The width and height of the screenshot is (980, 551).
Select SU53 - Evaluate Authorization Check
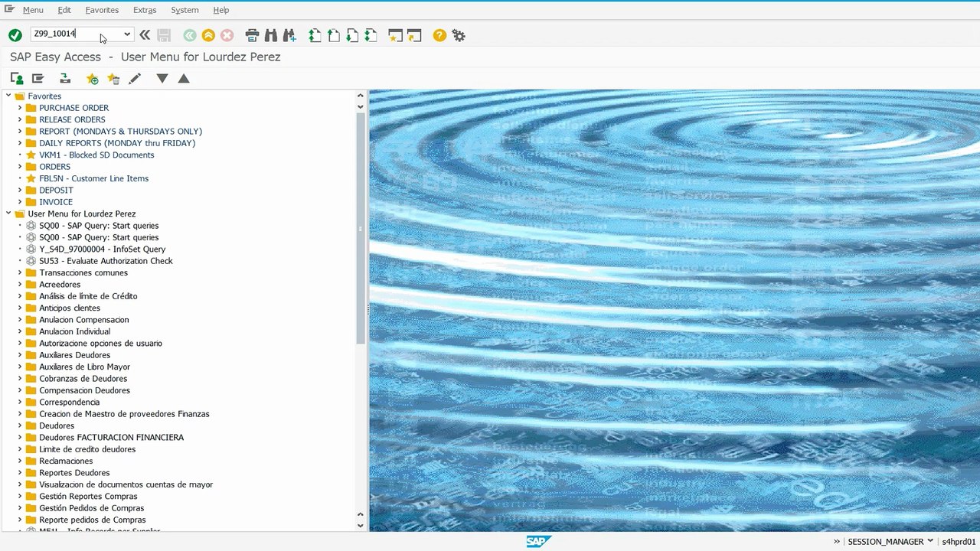106,261
